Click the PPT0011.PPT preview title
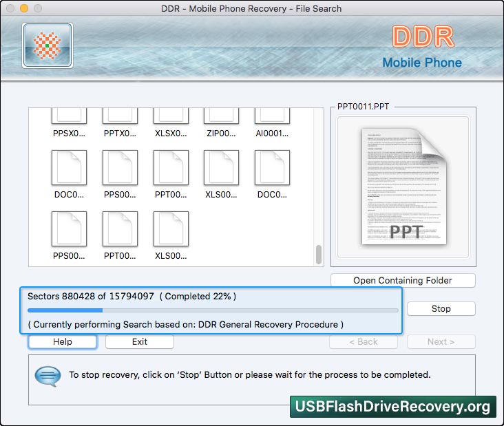The width and height of the screenshot is (504, 426). pyautogui.click(x=363, y=107)
